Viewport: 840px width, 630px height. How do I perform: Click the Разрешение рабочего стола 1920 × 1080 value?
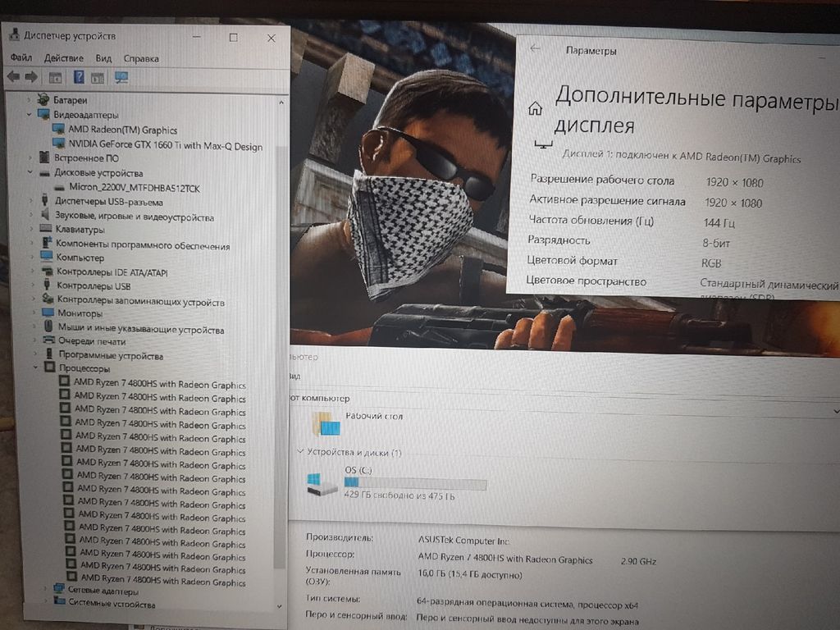(734, 183)
